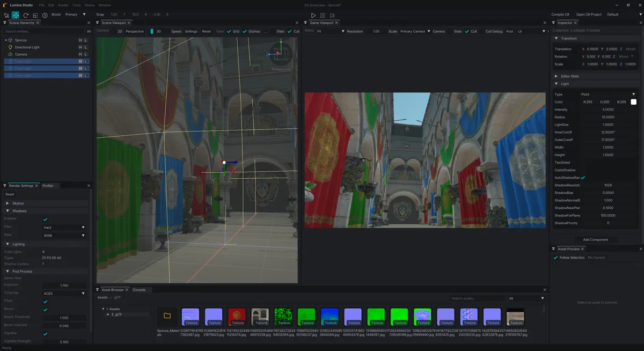Open the Assets menu
Screen dimensions: 644x351
point(63,5)
